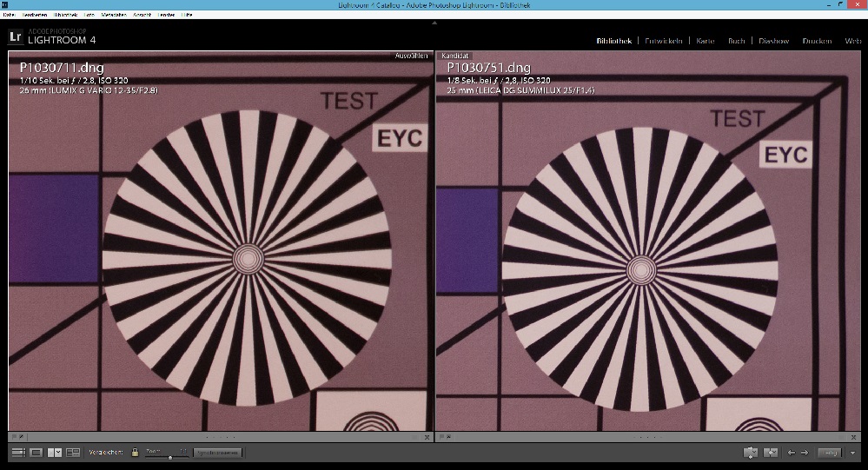
Task: Open the Bearbeiten menu
Action: pos(35,15)
